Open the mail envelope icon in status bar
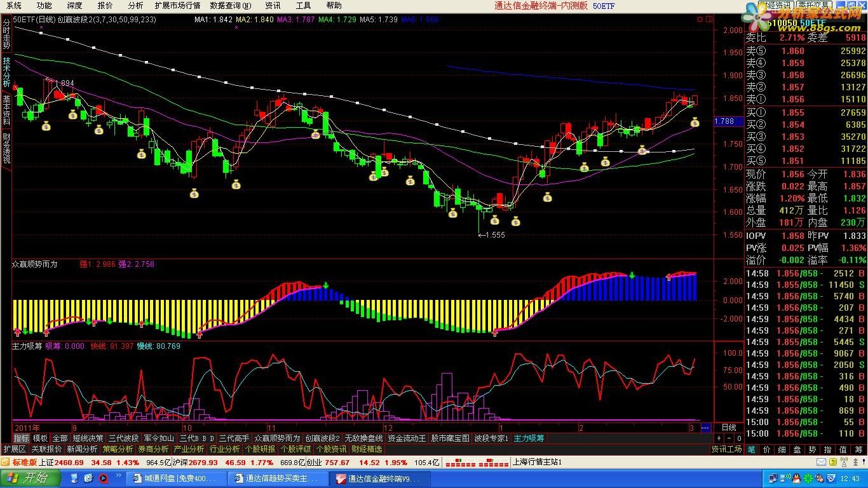This screenshot has height=488, width=868. click(822, 462)
